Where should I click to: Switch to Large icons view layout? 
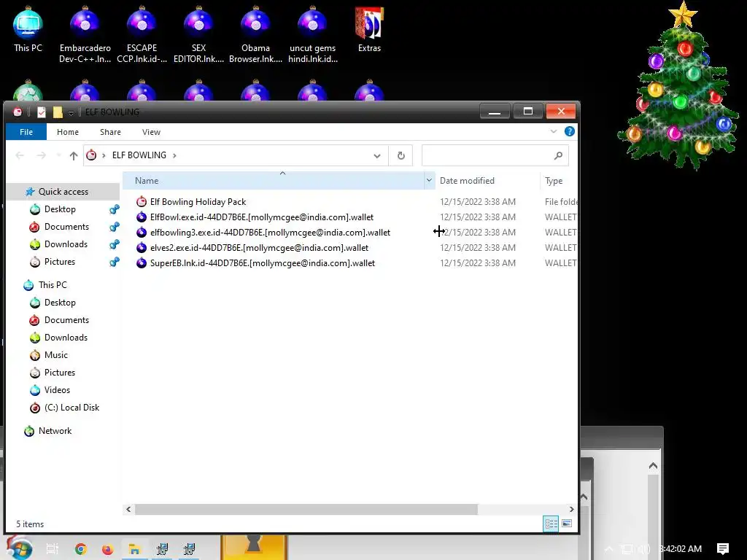point(566,524)
